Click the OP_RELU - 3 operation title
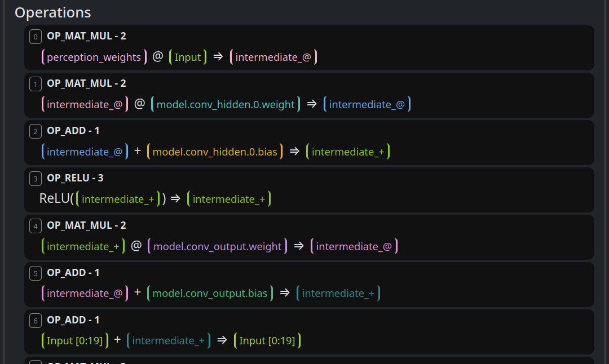The image size is (609, 364). [x=75, y=178]
